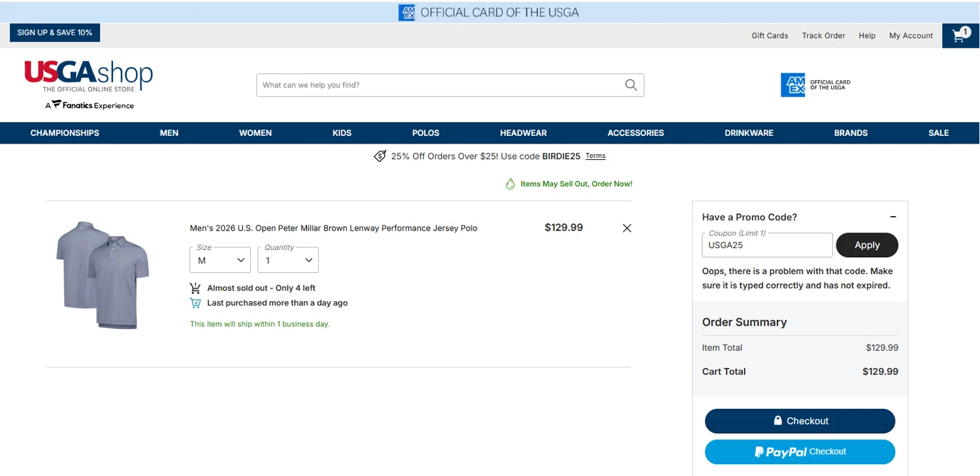Click the $129.99 item price
This screenshot has height=476, width=980.
pos(563,228)
